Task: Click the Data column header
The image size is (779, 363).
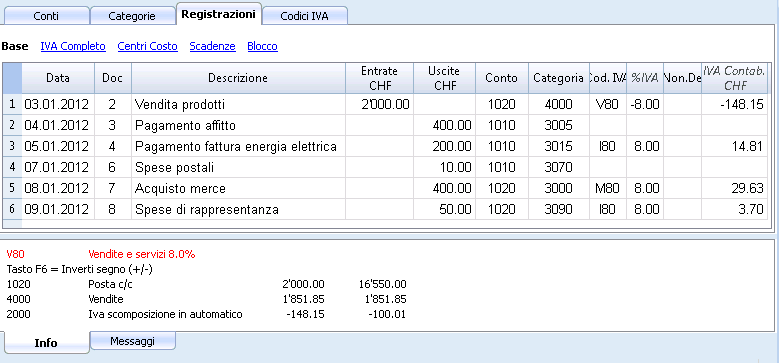Action: [x=58, y=78]
